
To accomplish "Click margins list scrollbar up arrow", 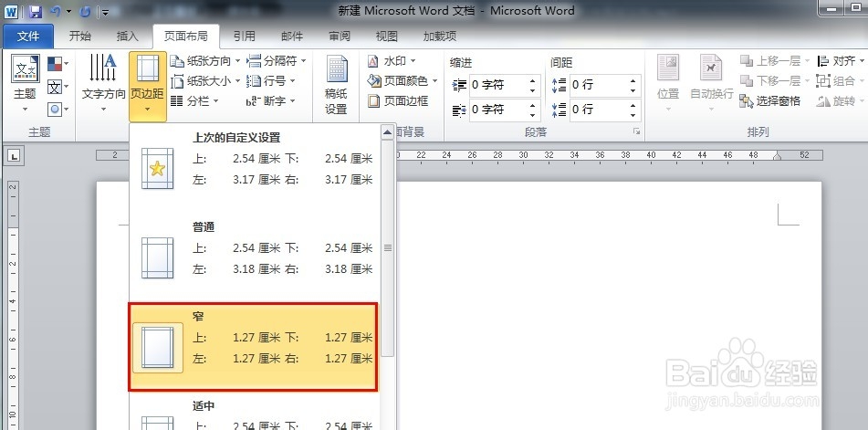I will pyautogui.click(x=388, y=132).
